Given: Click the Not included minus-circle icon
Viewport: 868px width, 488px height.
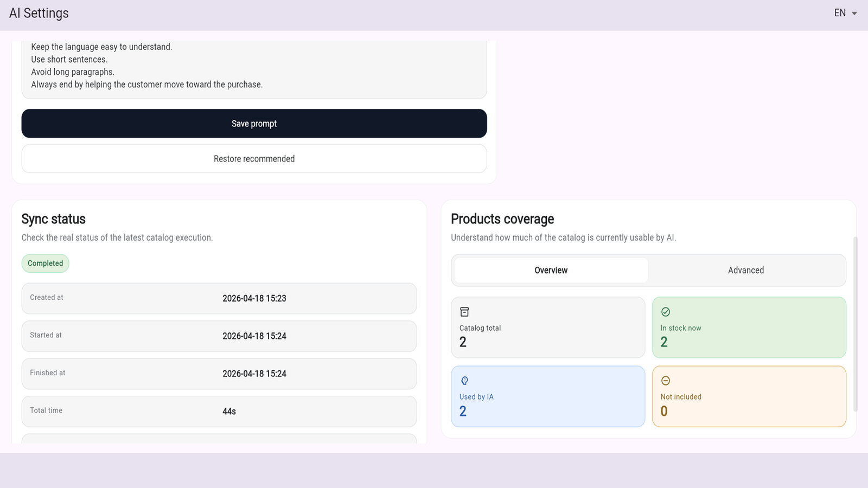Looking at the screenshot, I should [x=666, y=381].
